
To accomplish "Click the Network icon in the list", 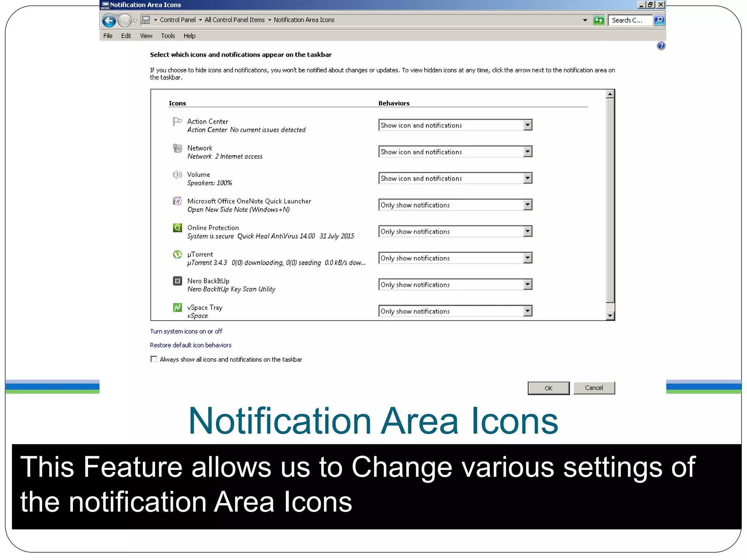I will 177,148.
